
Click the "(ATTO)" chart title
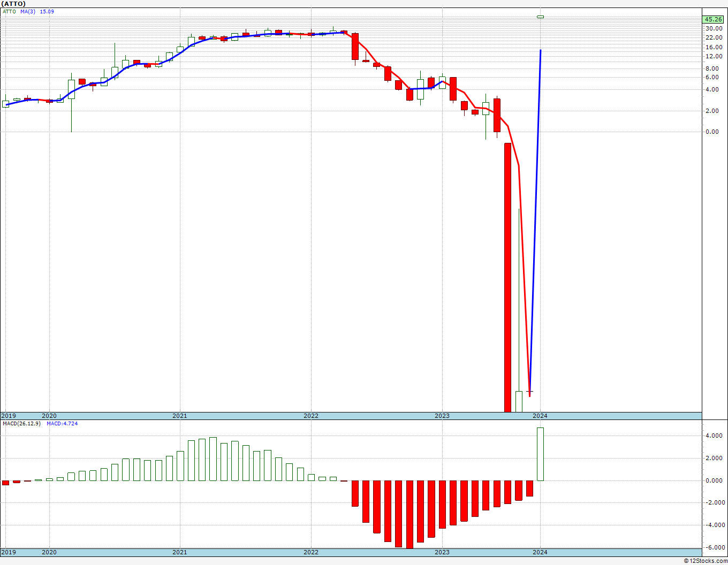click(x=13, y=4)
